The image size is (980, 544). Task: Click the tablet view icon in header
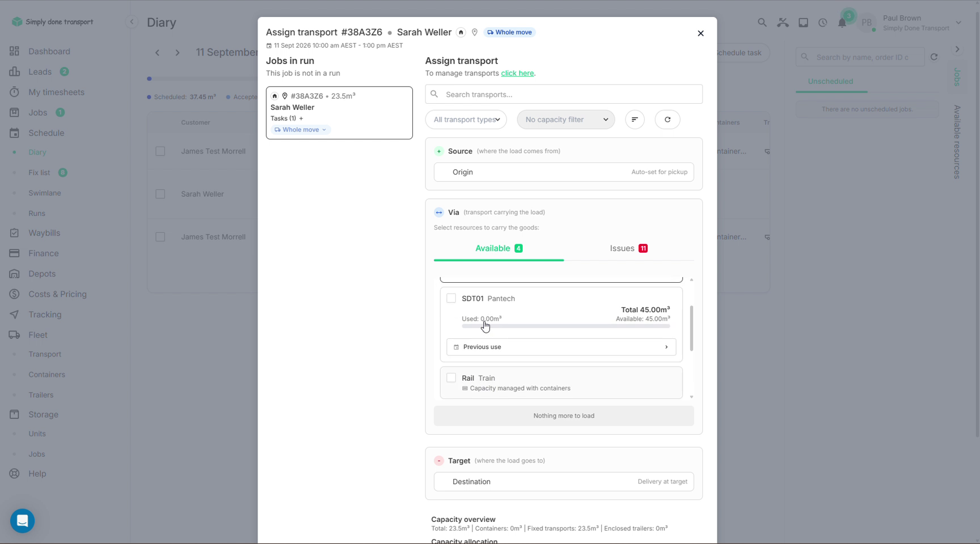pos(804,23)
